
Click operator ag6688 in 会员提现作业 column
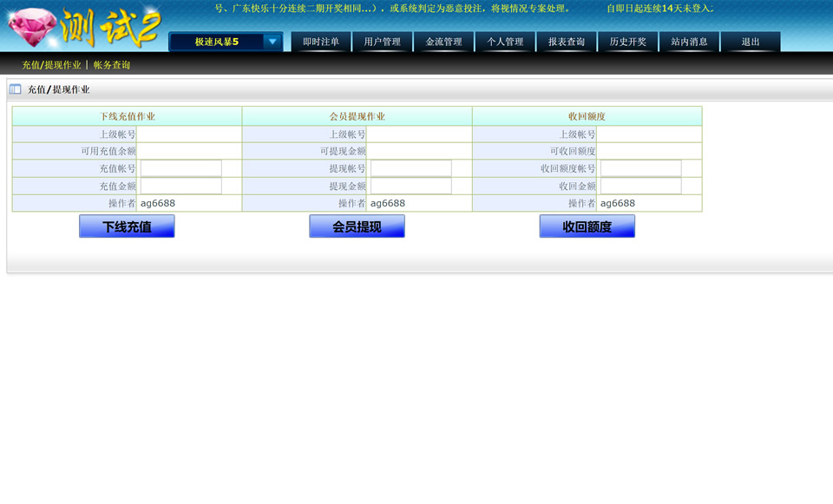tap(388, 203)
